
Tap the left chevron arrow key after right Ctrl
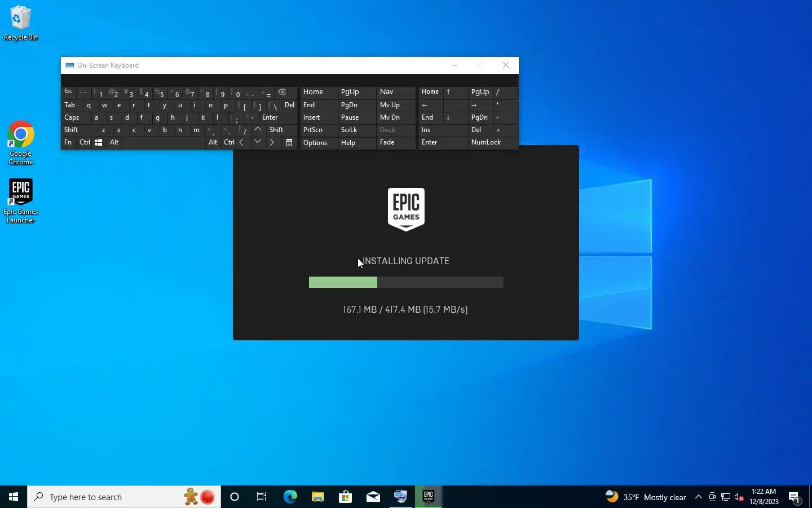pos(242,143)
